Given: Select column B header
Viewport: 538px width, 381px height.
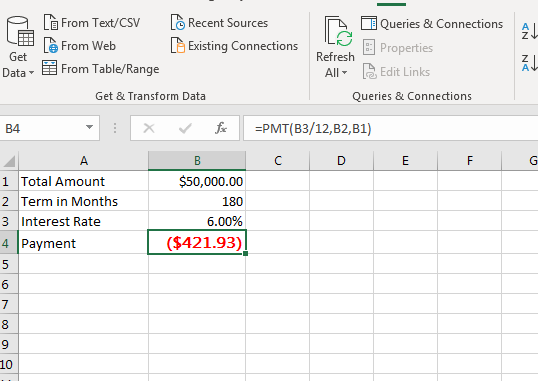Looking at the screenshot, I should click(197, 161).
